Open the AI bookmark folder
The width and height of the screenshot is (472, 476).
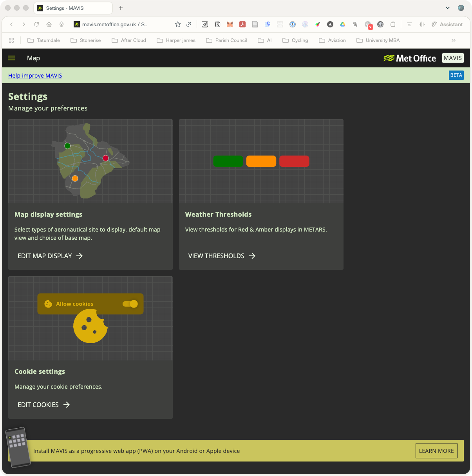click(x=265, y=40)
